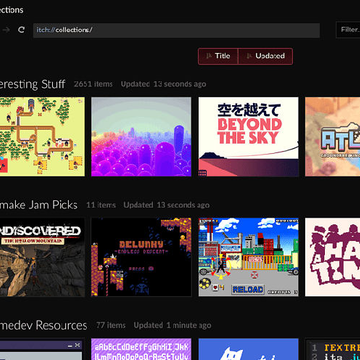Open the Jam Picks collection title
This screenshot has height=360, width=360.
click(x=38, y=205)
